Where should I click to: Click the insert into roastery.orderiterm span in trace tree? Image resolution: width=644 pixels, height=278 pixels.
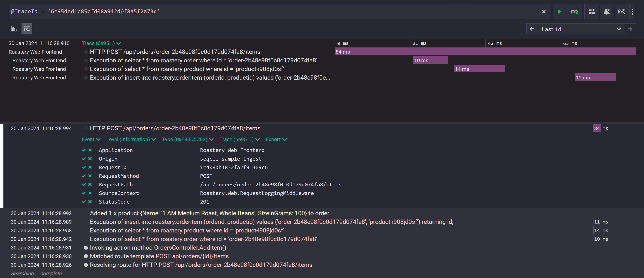point(210,78)
